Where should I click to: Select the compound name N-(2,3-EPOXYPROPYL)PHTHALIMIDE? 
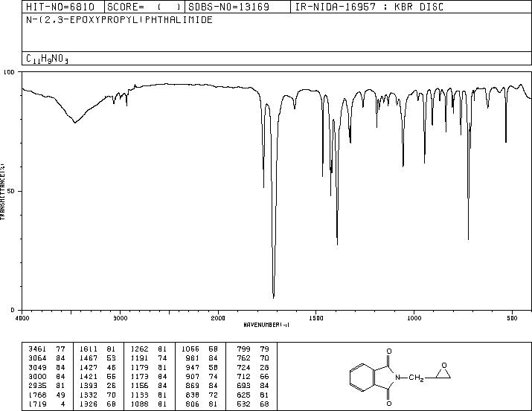(120, 20)
